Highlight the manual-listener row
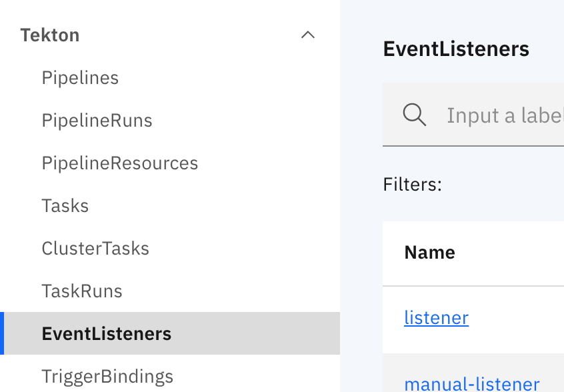 [471, 383]
